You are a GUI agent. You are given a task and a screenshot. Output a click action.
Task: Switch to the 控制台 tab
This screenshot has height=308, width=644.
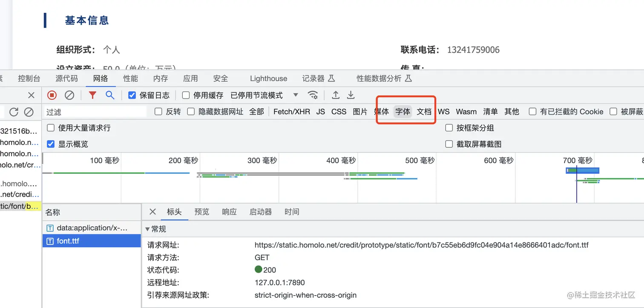point(29,78)
